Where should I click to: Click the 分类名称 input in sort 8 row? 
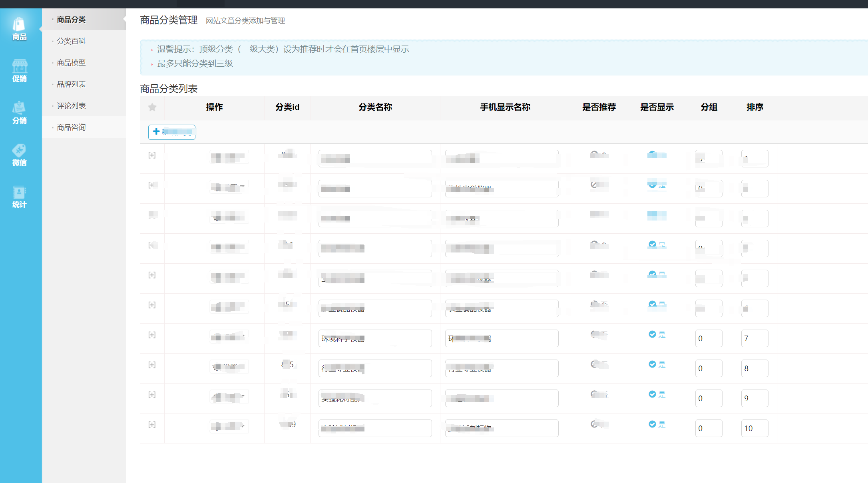click(375, 368)
